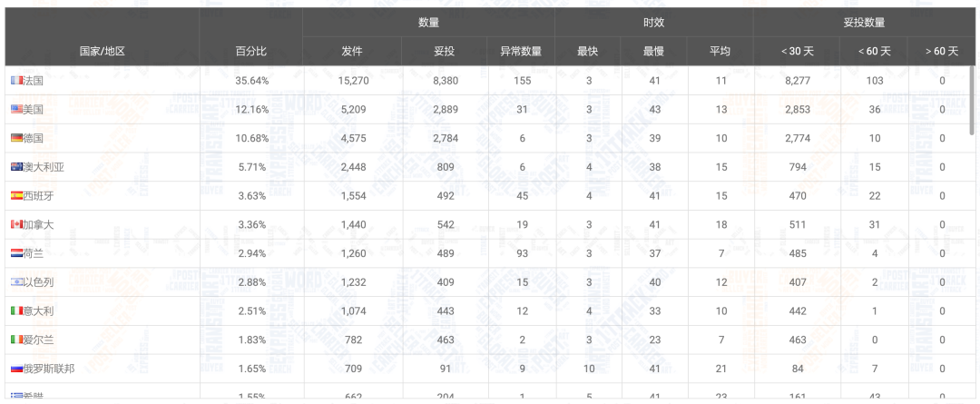Screen dimensions: 980x404
Task: Click the 5,209 sent count cell
Action: 353,110
